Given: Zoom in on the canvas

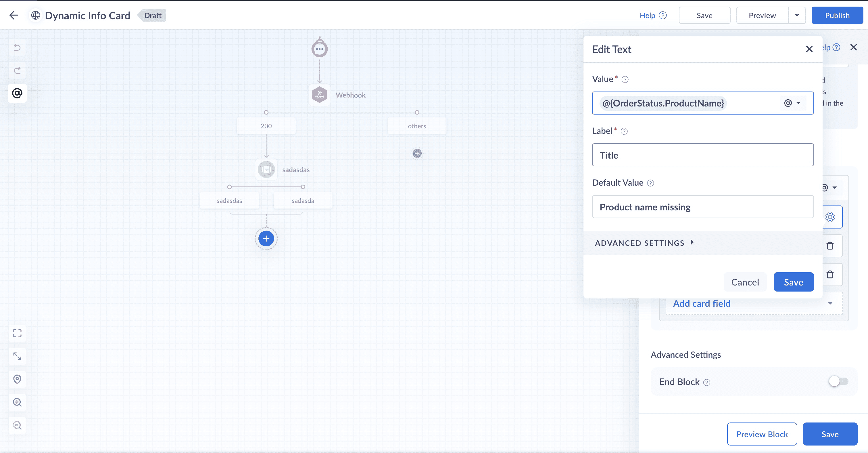Looking at the screenshot, I should coord(17,402).
